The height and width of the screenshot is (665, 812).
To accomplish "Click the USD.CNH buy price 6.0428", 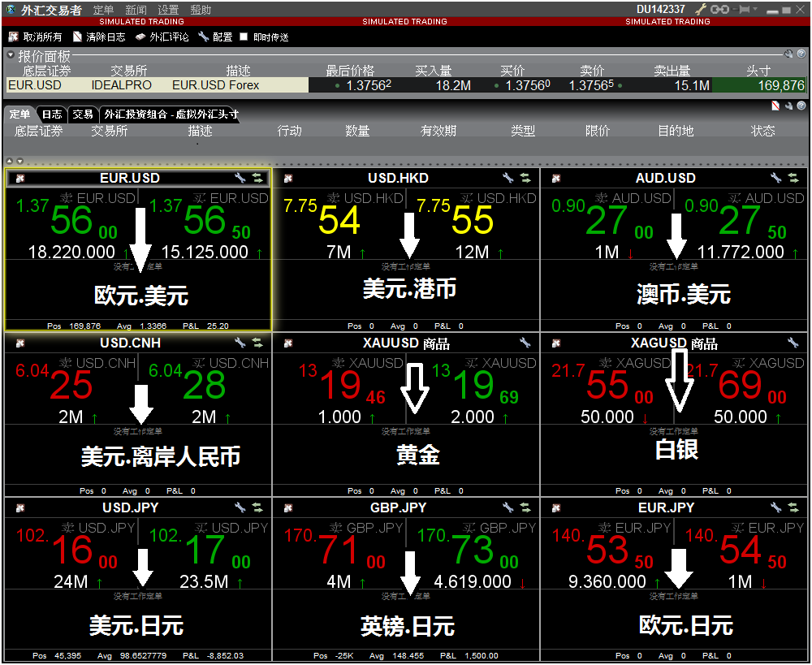I will point(205,385).
